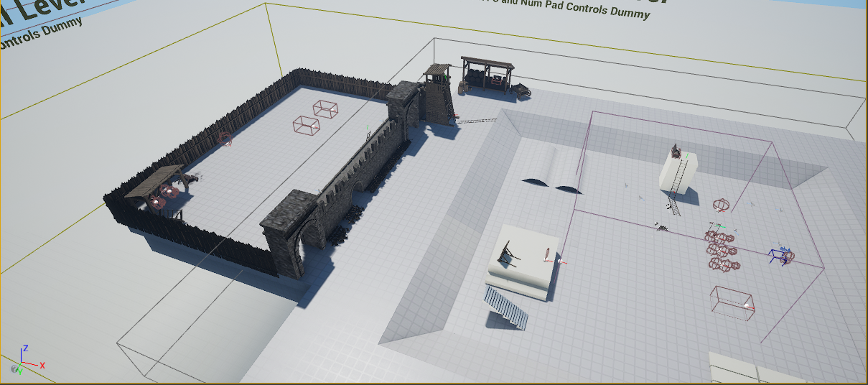Select the wooden frame atop the white platform
The image size is (868, 385).
pyautogui.click(x=508, y=253)
